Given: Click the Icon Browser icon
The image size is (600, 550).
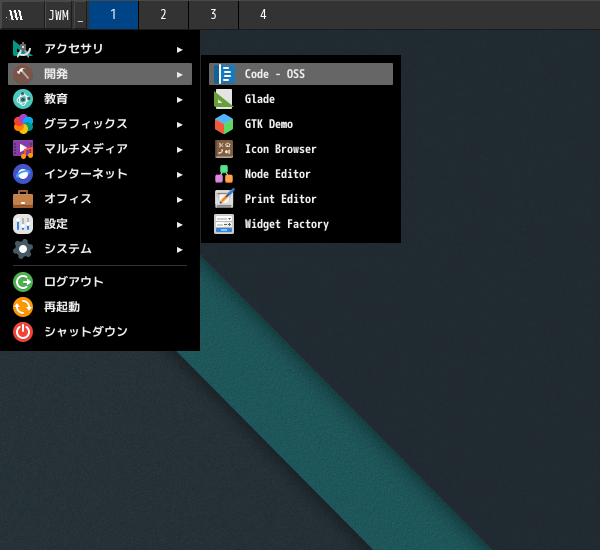Looking at the screenshot, I should [224, 149].
